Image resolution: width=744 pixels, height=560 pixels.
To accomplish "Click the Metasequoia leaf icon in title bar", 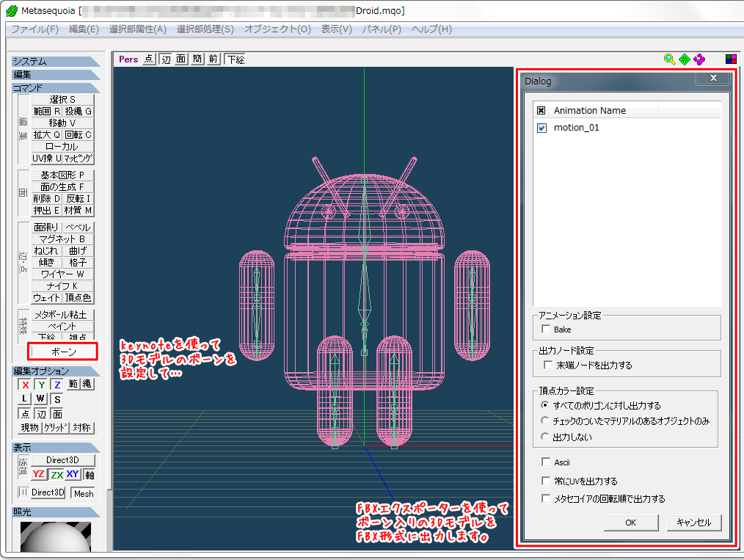I will point(12,10).
